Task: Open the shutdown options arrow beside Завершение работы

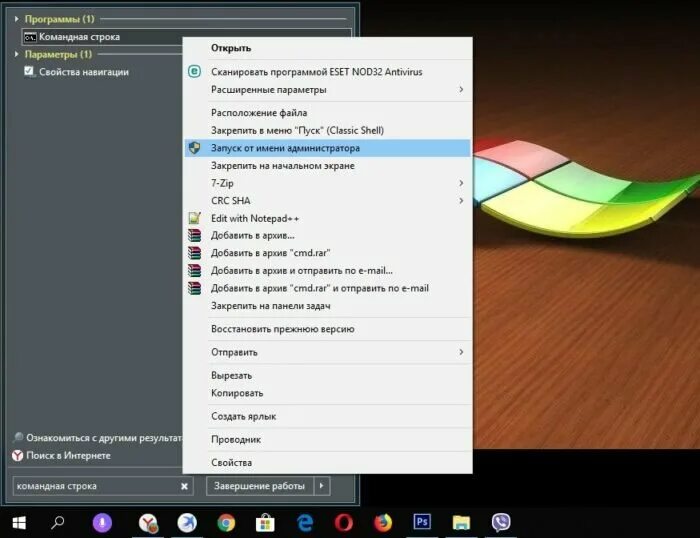Action: 322,486
